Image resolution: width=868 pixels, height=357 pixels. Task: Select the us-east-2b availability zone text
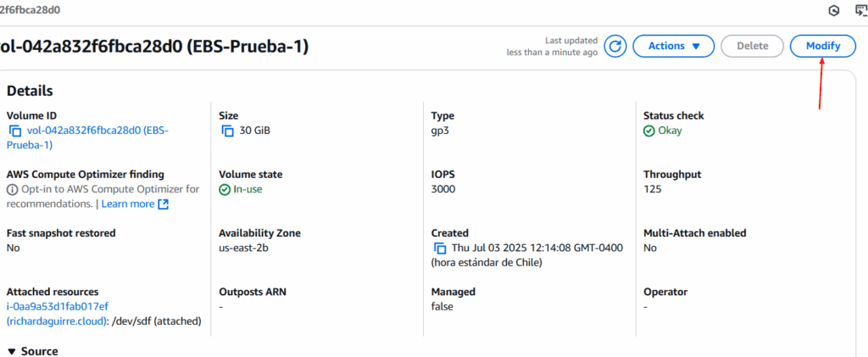(x=243, y=248)
